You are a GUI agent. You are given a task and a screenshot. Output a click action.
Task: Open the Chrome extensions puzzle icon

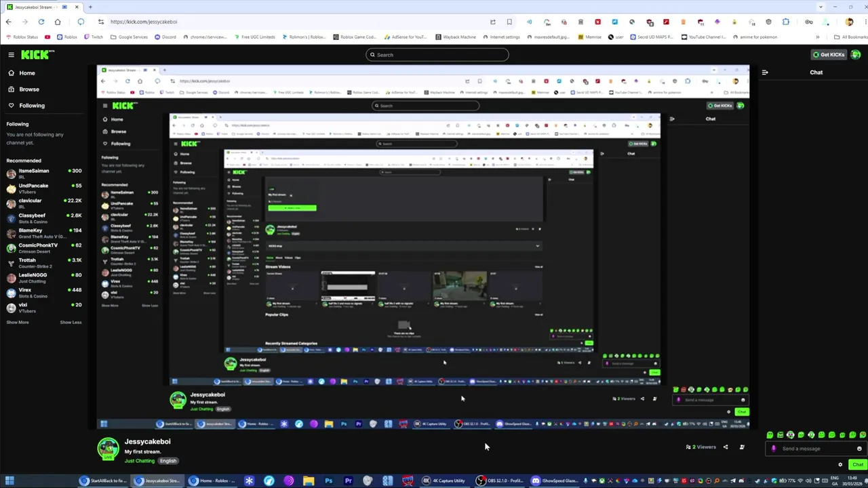(786, 22)
